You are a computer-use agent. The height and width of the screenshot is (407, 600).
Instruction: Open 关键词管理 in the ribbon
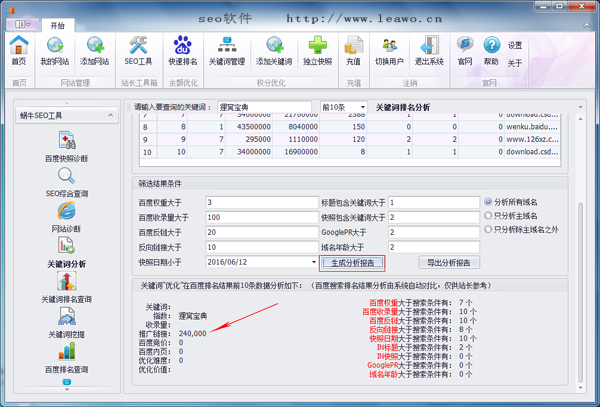pos(227,51)
